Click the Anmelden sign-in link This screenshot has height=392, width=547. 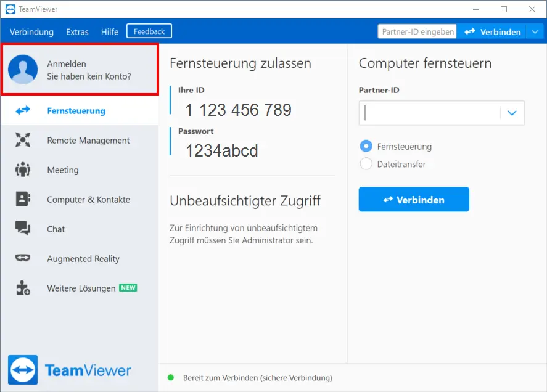point(66,64)
